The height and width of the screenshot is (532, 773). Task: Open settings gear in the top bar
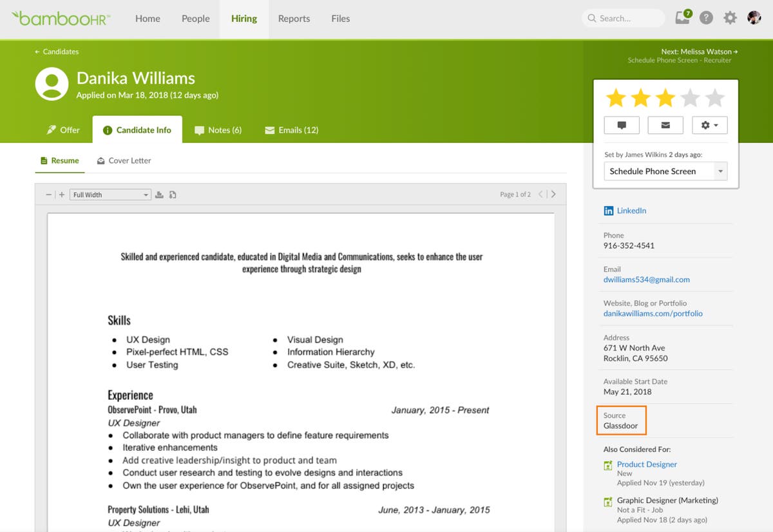tap(730, 18)
